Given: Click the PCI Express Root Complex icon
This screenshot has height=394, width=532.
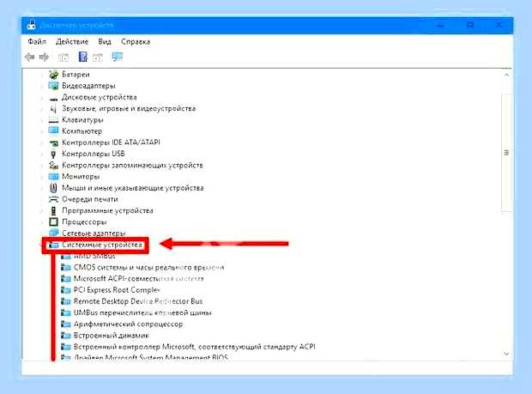Looking at the screenshot, I should pyautogui.click(x=65, y=290).
